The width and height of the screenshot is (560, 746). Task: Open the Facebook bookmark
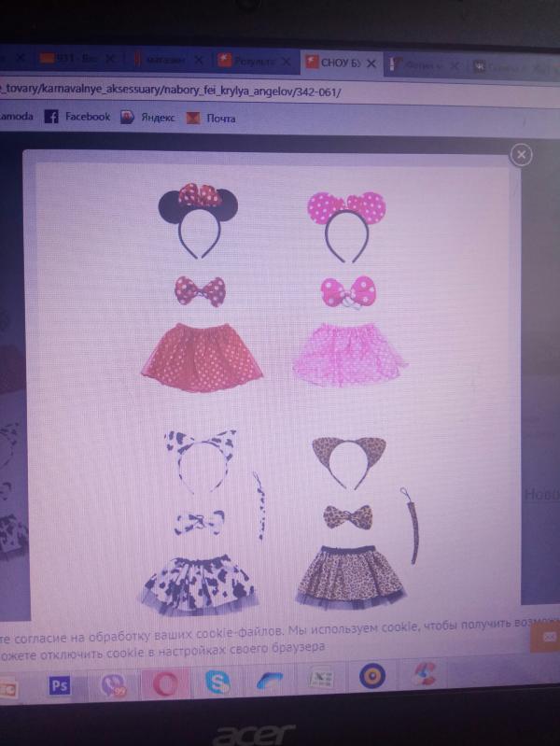[77, 117]
